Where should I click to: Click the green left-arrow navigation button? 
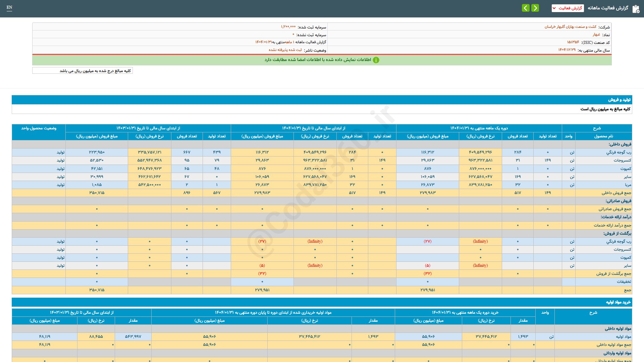point(526,8)
